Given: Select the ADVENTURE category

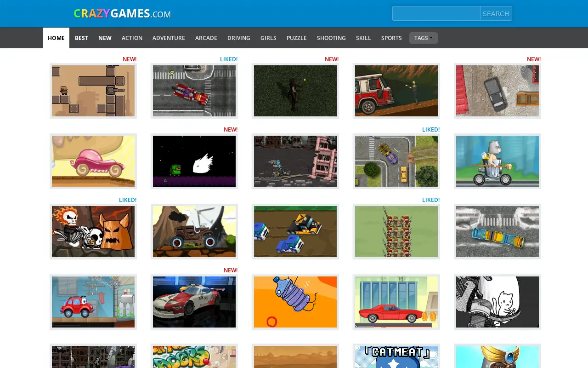Looking at the screenshot, I should coord(169,38).
